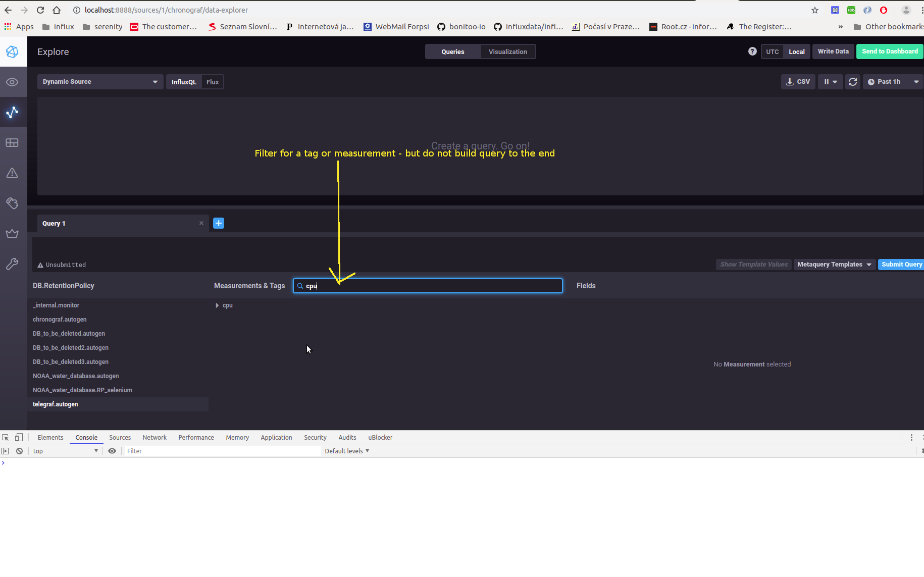This screenshot has height=577, width=924.
Task: Open the Dashboards panel from the sidebar
Action: [x=13, y=142]
